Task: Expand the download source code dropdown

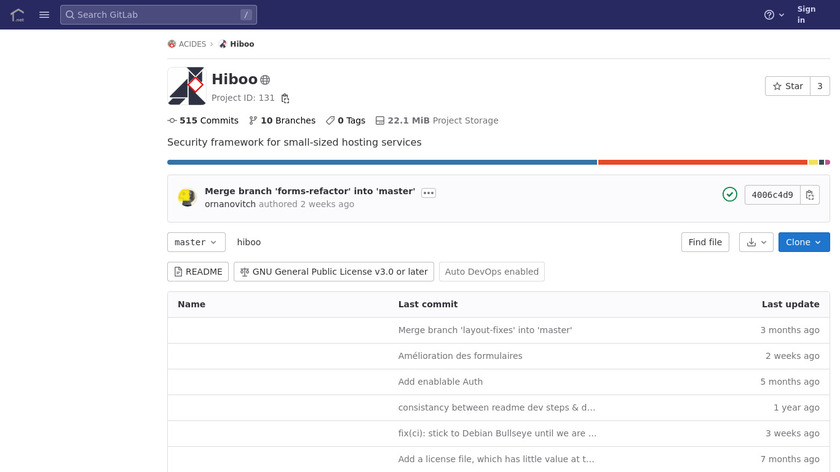Action: (x=755, y=242)
